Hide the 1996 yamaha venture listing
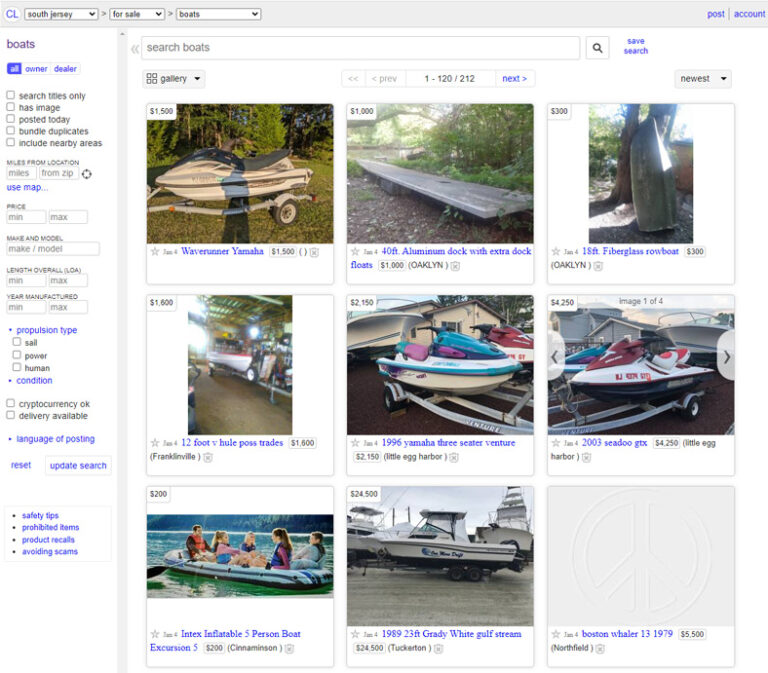Image resolution: width=768 pixels, height=673 pixels. coord(454,457)
